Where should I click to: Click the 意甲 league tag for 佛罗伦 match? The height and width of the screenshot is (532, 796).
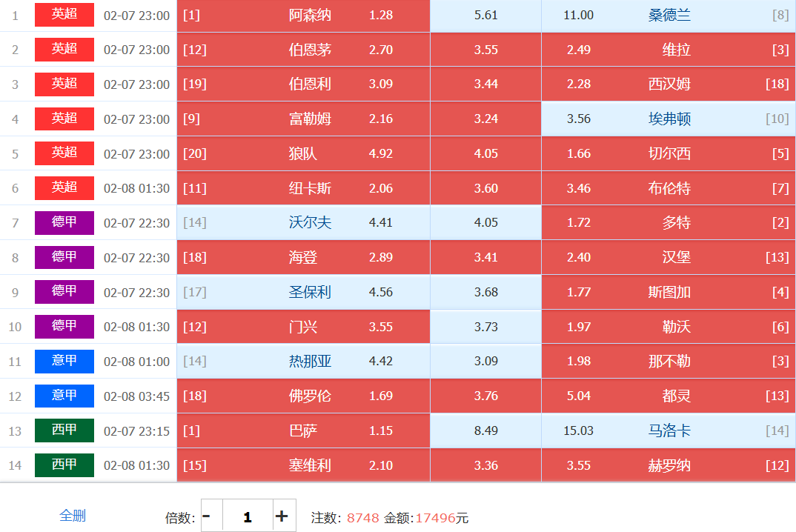(x=64, y=396)
